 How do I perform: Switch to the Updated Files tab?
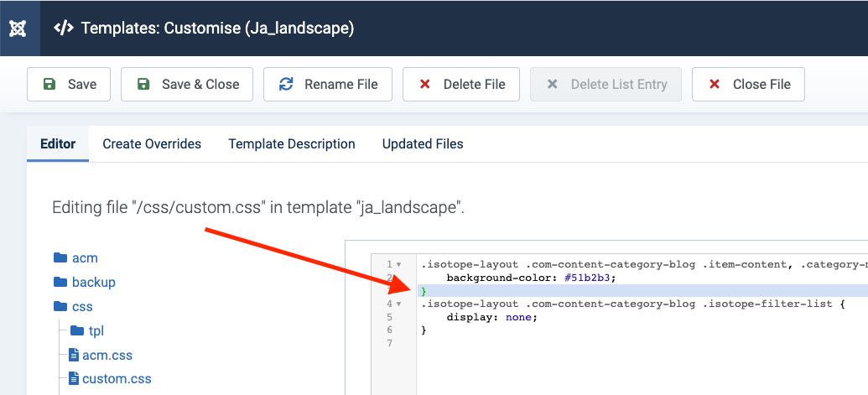point(423,143)
